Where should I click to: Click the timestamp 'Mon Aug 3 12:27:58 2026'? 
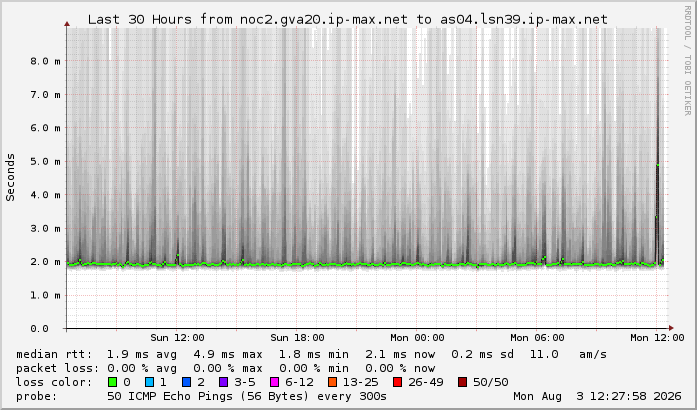point(597,396)
